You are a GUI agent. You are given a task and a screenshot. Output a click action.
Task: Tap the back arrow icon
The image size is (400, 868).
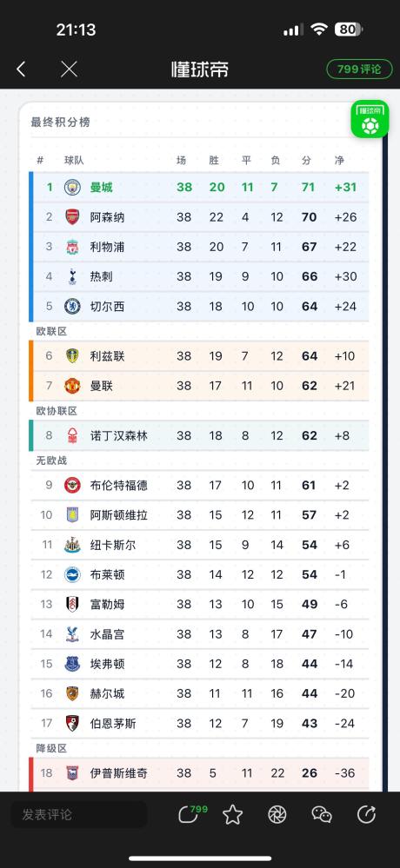21,70
